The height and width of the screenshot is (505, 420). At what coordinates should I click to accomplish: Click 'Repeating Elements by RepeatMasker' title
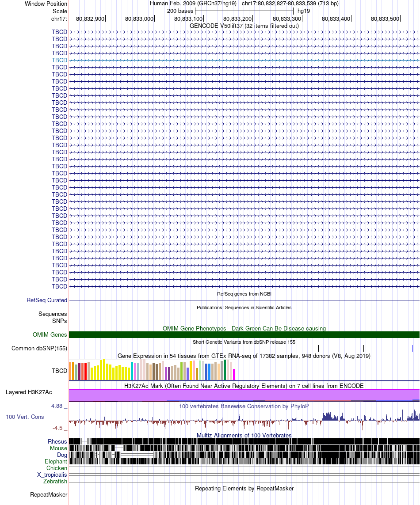[x=244, y=489]
